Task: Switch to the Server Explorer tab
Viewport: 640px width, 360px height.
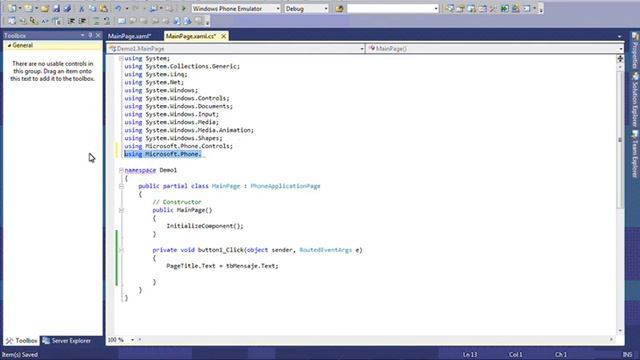Action: click(x=67, y=340)
